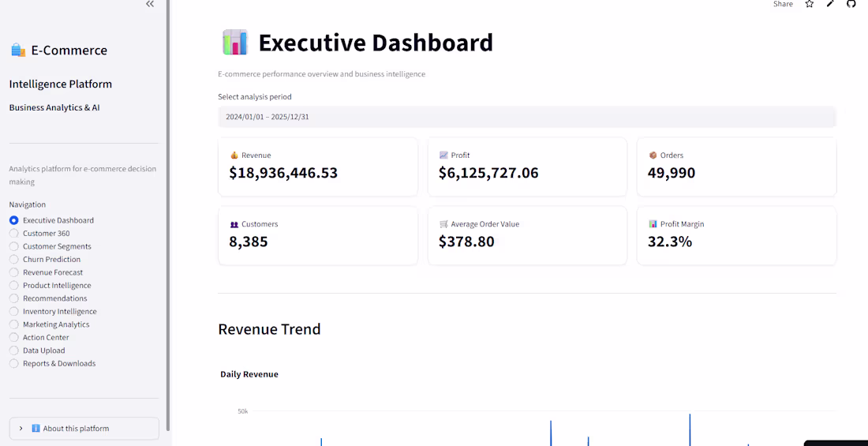Click the shopping cart Average Order Value icon

[443, 224]
